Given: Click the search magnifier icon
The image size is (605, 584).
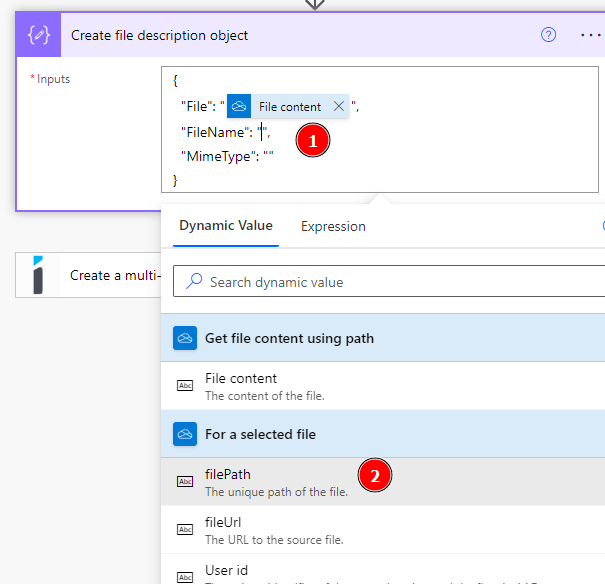Looking at the screenshot, I should (195, 282).
